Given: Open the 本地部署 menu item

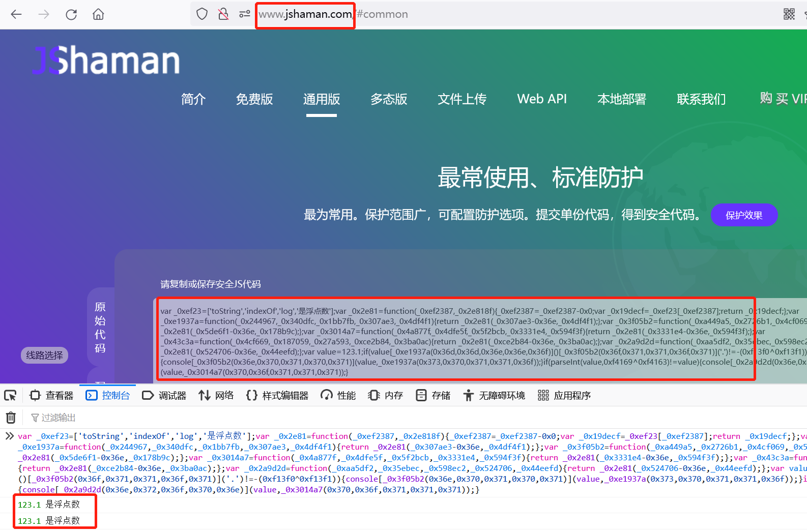Looking at the screenshot, I should tap(622, 99).
